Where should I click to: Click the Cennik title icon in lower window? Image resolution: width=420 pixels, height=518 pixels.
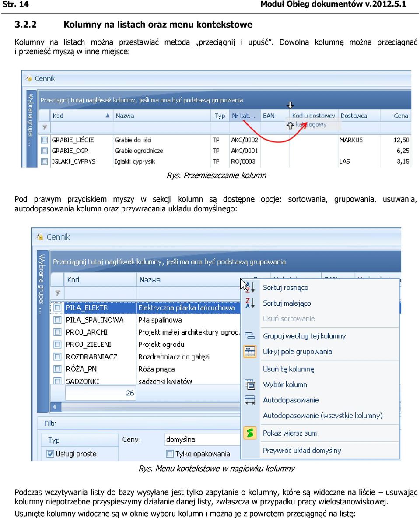click(x=40, y=237)
